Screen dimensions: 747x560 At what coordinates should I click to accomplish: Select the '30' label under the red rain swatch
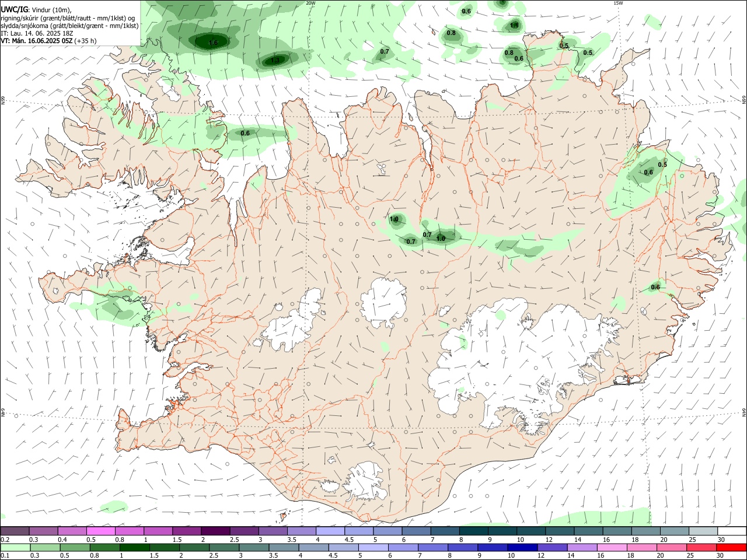pyautogui.click(x=720, y=555)
